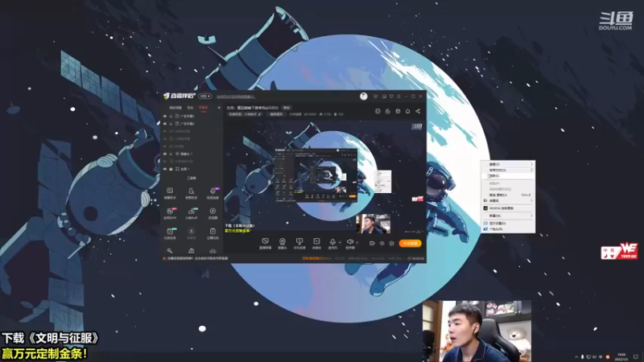Click the bell notification icon in stream info bar
Viewport: 644px width, 362px height.
[x=408, y=111]
